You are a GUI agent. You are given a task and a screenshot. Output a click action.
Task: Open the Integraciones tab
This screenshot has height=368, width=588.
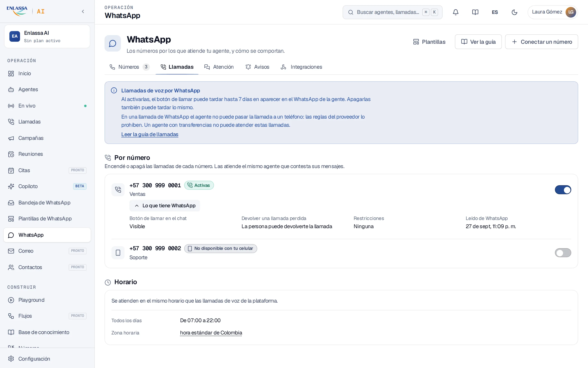point(301,67)
